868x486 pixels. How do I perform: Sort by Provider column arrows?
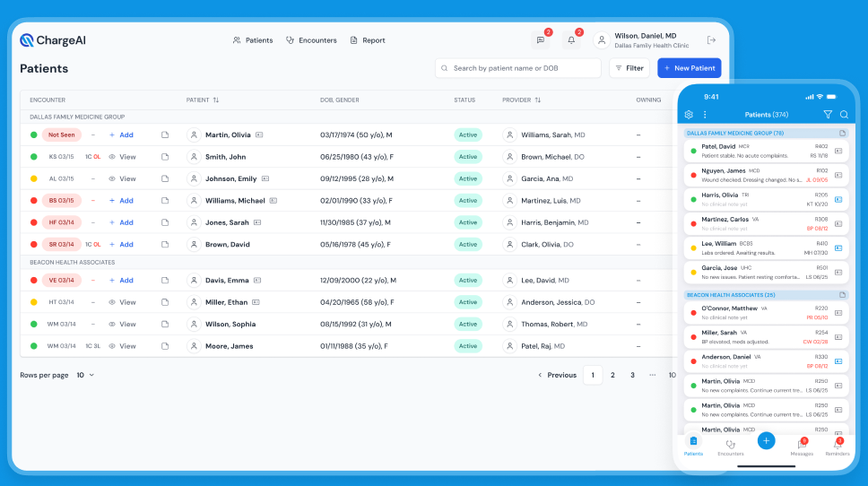537,100
